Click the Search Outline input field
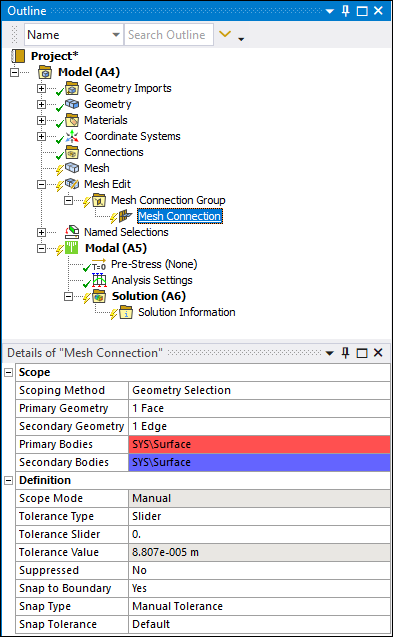This screenshot has width=393, height=637. (x=169, y=35)
